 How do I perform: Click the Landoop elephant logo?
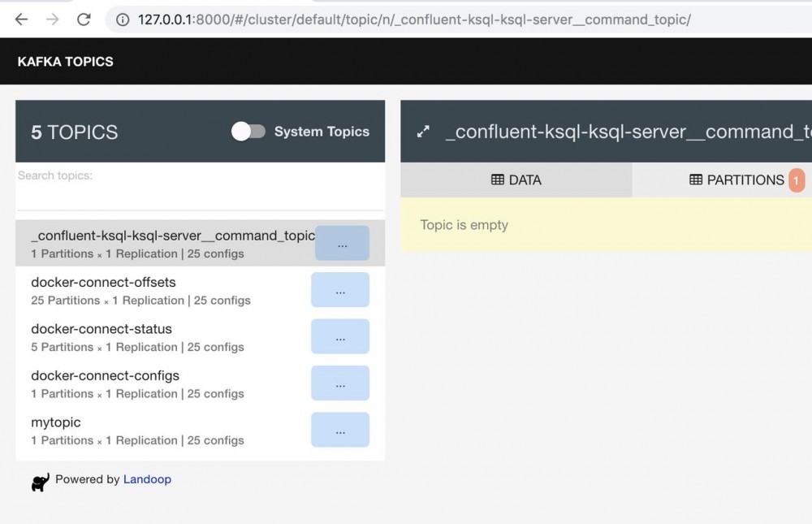point(40,482)
